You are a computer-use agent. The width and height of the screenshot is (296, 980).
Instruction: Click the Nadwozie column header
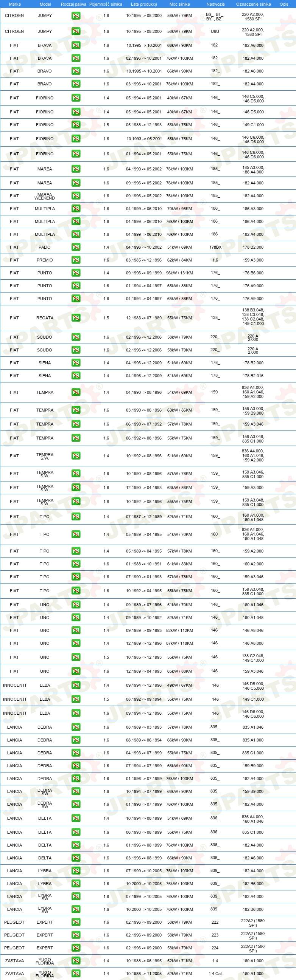point(216,4)
